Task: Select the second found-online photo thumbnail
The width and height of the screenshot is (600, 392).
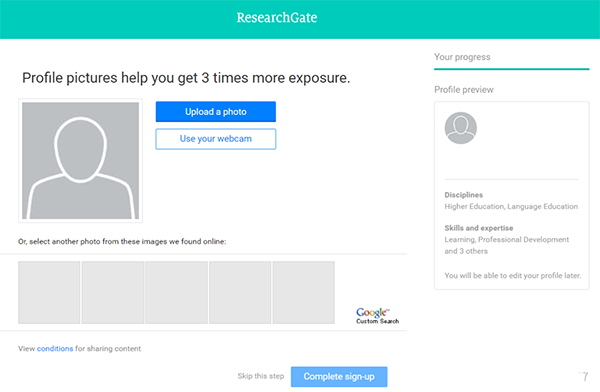Action: (113, 292)
